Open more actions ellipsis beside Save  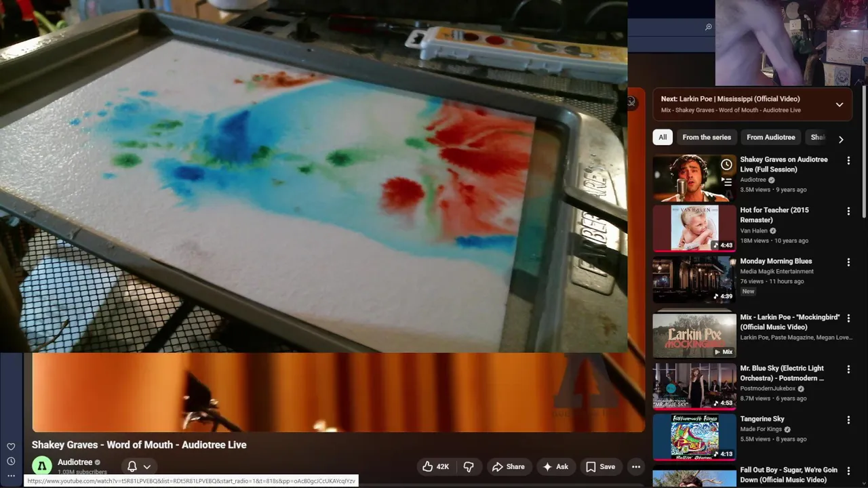click(636, 466)
